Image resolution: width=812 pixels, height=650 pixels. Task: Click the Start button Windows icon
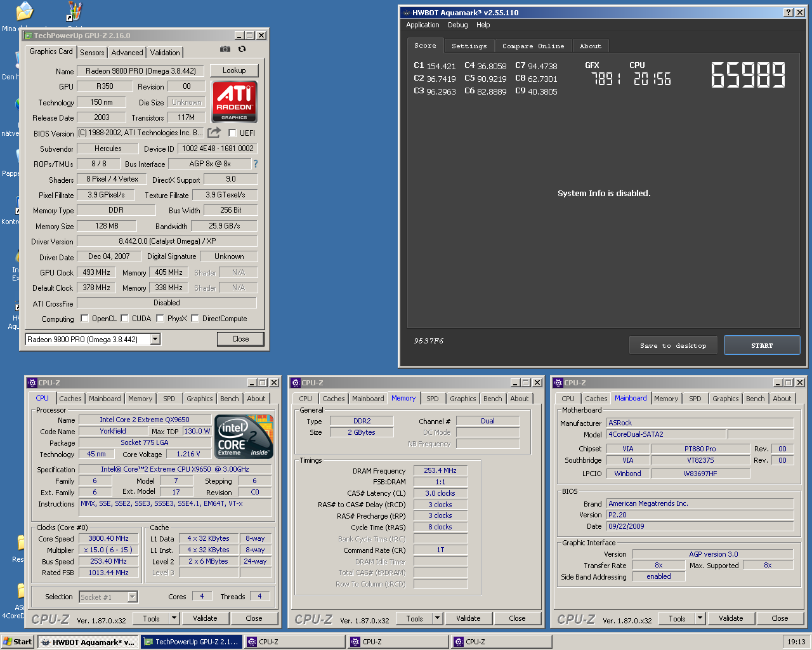coord(8,642)
